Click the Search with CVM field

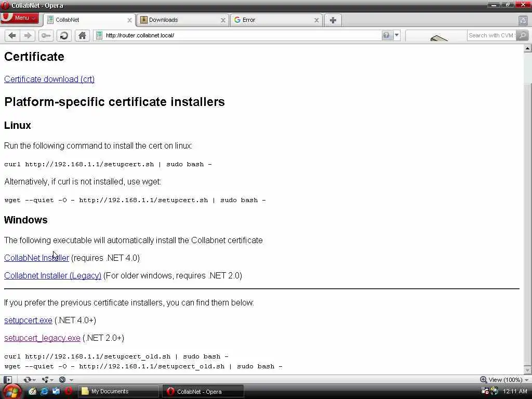(491, 35)
